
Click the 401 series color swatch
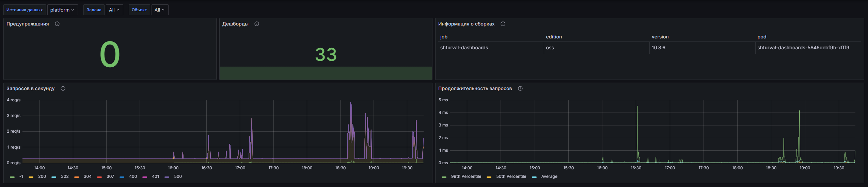point(145,177)
